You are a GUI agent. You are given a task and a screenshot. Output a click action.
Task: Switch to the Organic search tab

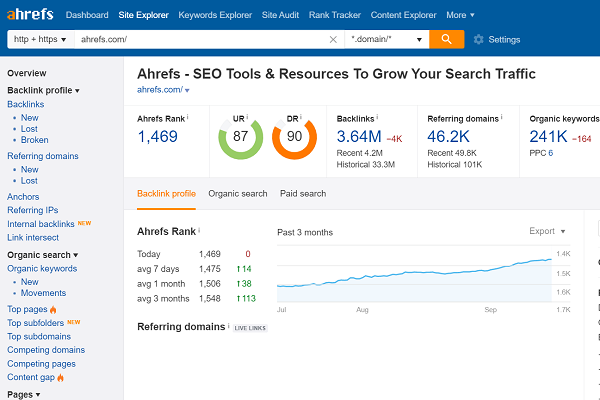(x=238, y=194)
